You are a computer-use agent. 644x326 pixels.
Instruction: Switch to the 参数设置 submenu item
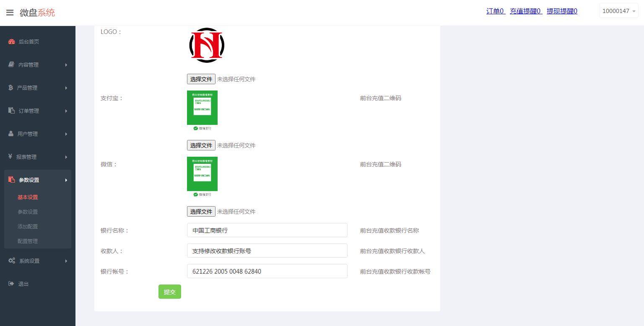[27, 212]
